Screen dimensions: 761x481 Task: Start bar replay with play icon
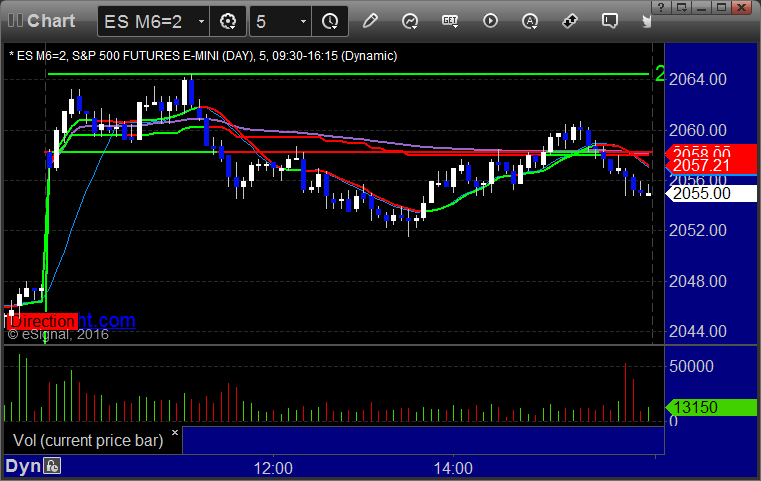pos(490,21)
